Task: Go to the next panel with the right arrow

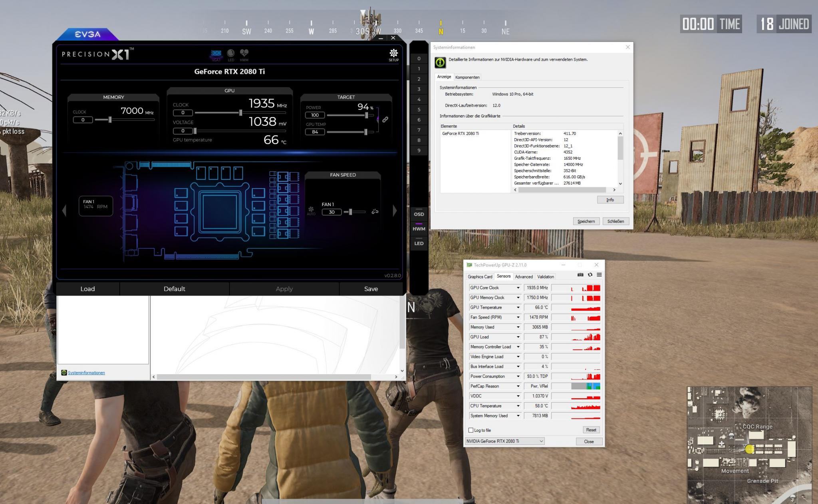Action: click(x=395, y=210)
